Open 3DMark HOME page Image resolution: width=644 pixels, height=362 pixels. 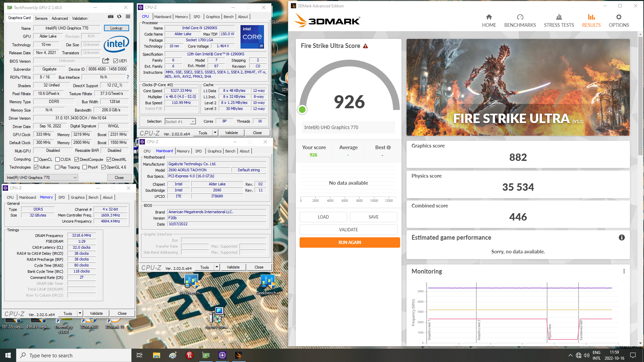click(489, 21)
